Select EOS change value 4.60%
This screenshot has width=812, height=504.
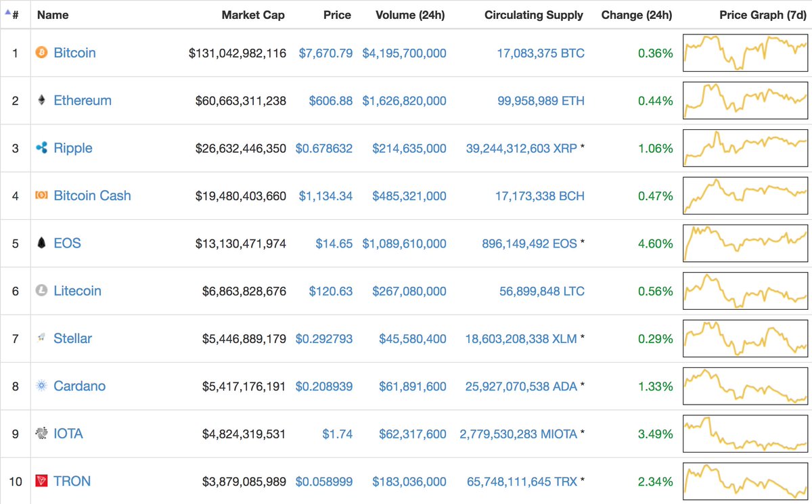coord(656,244)
